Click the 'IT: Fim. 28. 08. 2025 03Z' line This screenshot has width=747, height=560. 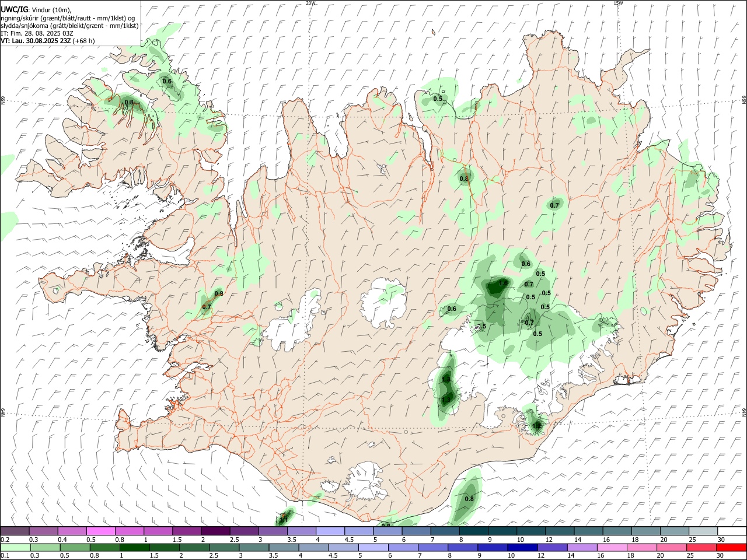coord(37,33)
